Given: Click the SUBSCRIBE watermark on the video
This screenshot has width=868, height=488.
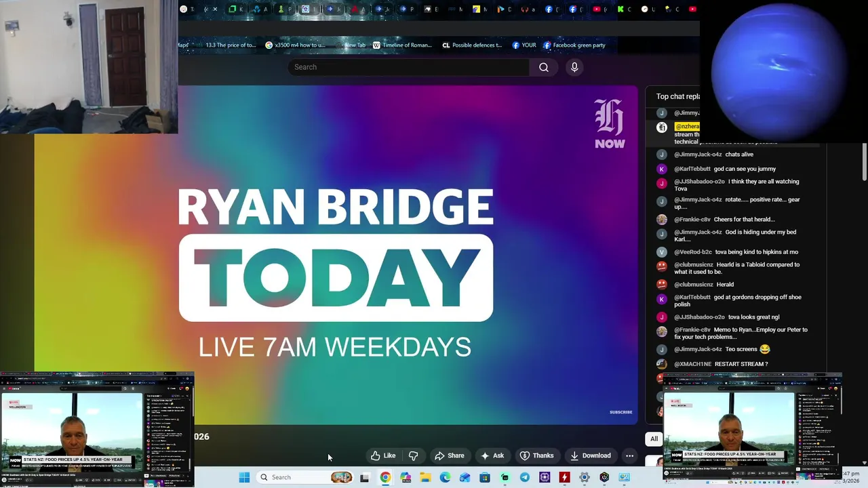Looking at the screenshot, I should point(620,412).
